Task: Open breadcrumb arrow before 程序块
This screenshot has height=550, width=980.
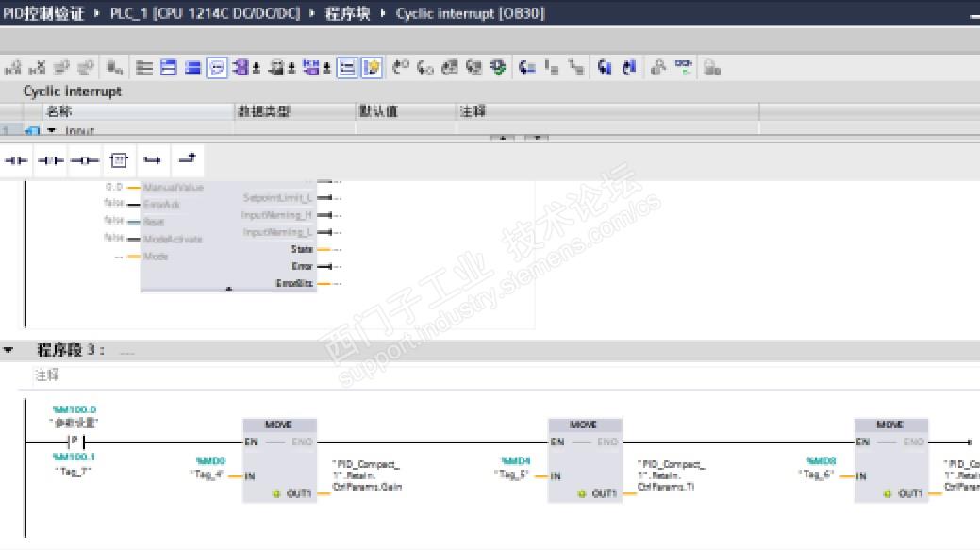Action: pyautogui.click(x=312, y=13)
